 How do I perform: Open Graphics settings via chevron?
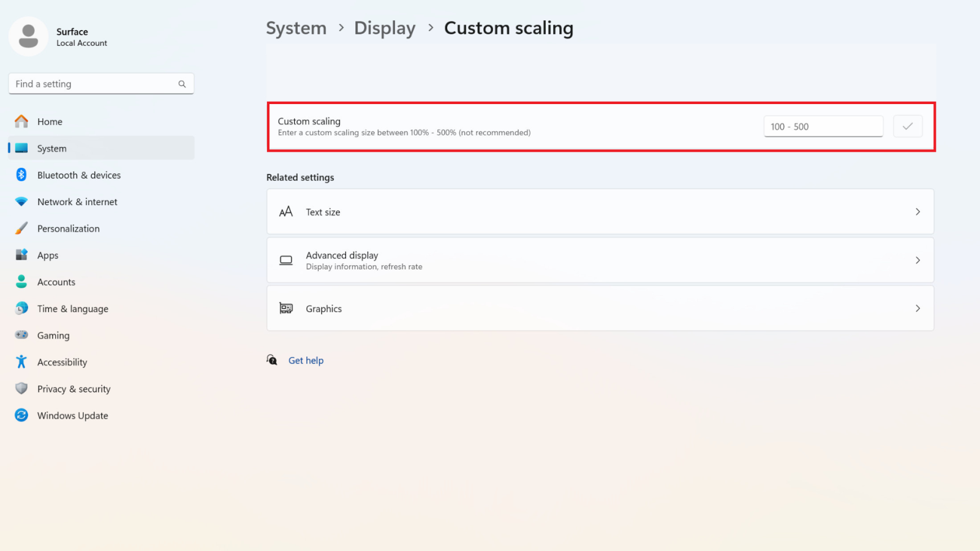point(918,309)
